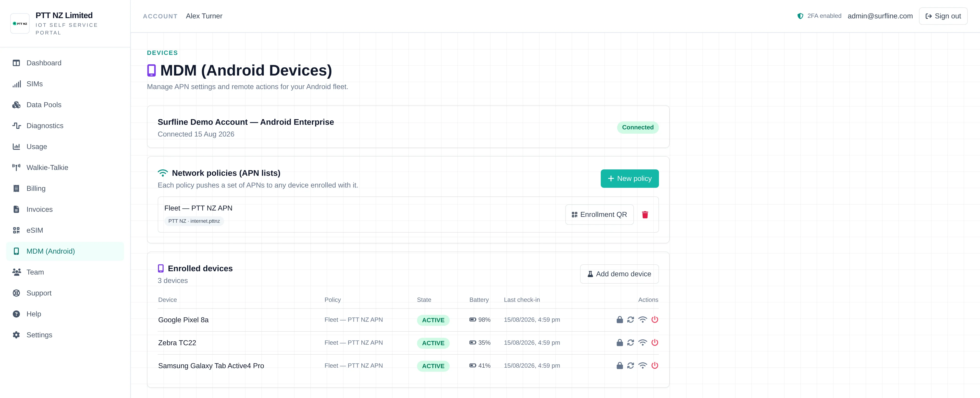The height and width of the screenshot is (398, 980).
Task: Click the Dashboard sidebar icon
Action: click(16, 63)
